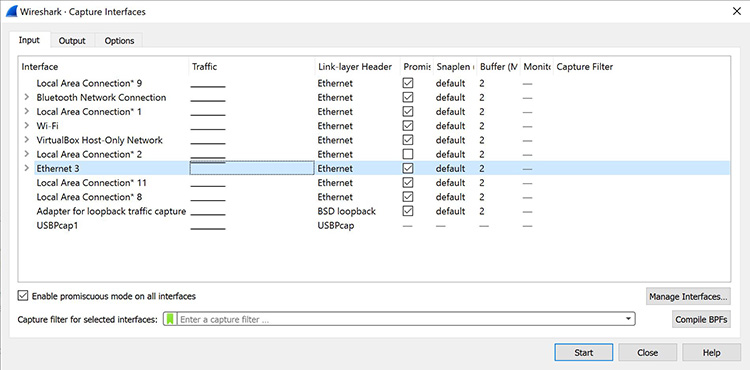Click the green capture filter bookmark icon
Screen dimensions: 750x370
[x=171, y=319]
